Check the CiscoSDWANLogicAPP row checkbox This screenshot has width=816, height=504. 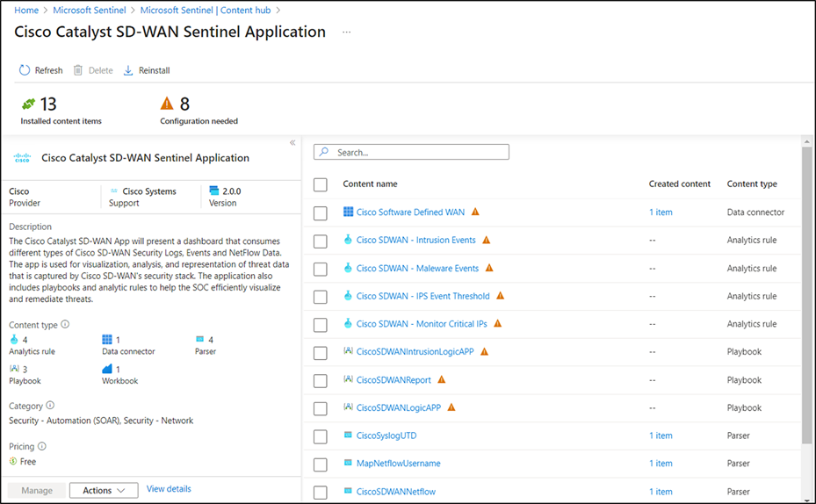321,409
